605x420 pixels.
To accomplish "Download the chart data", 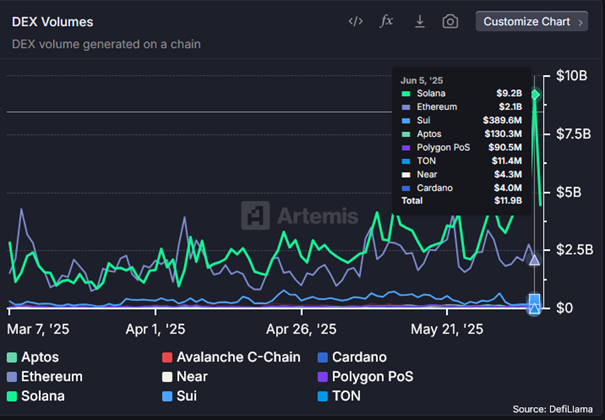I will (x=420, y=22).
